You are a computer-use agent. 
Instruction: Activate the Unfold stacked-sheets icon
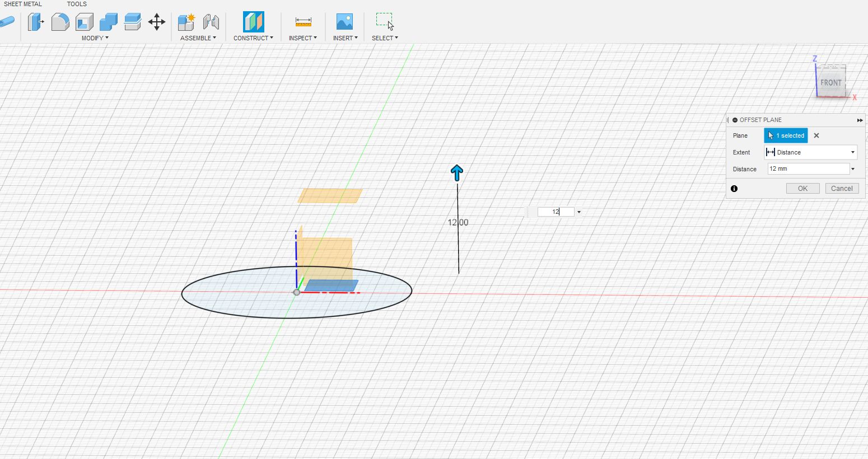coord(132,22)
